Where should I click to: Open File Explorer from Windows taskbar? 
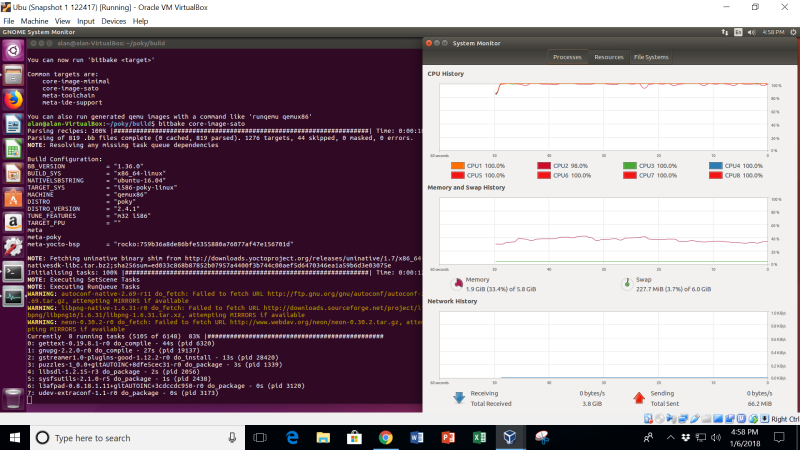point(323,438)
